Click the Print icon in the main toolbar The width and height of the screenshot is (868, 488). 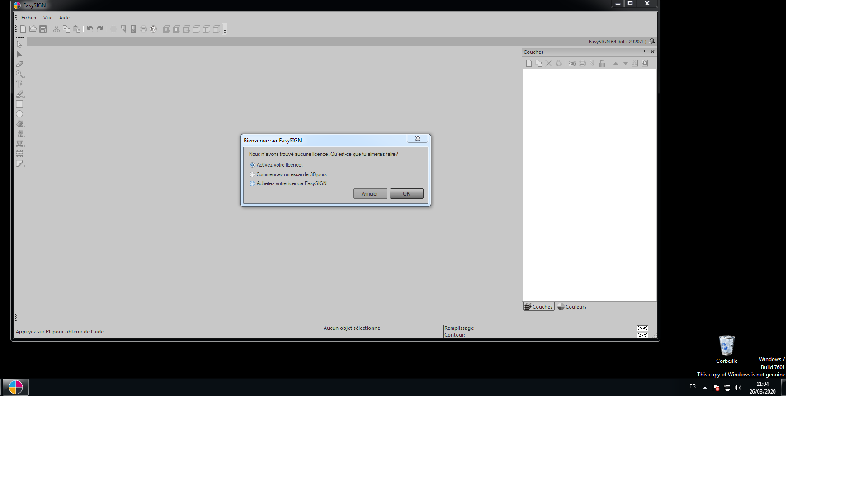(143, 29)
